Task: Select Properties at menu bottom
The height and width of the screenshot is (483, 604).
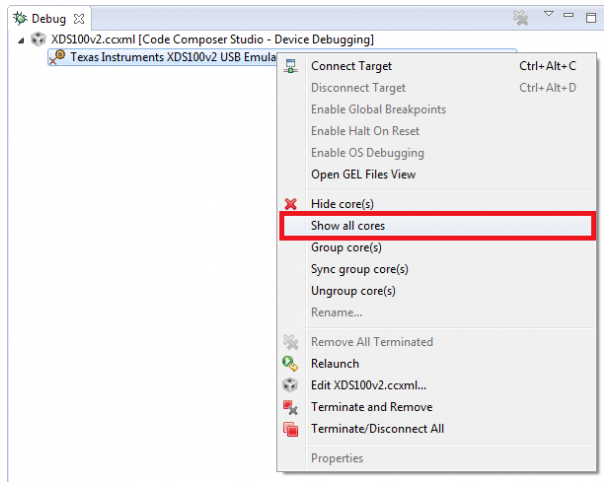Action: [x=438, y=458]
